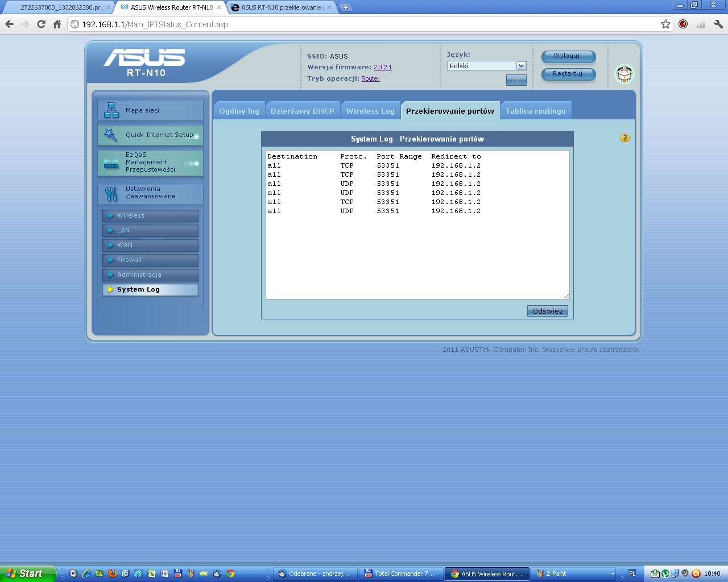Open the Dzierżawy DHCP tab
The height and width of the screenshot is (582, 728).
pos(303,110)
